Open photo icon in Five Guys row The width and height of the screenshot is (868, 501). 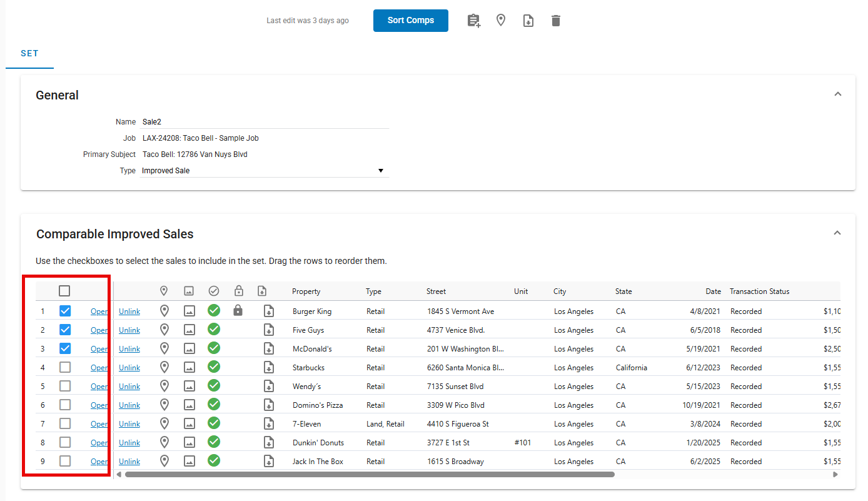click(189, 330)
